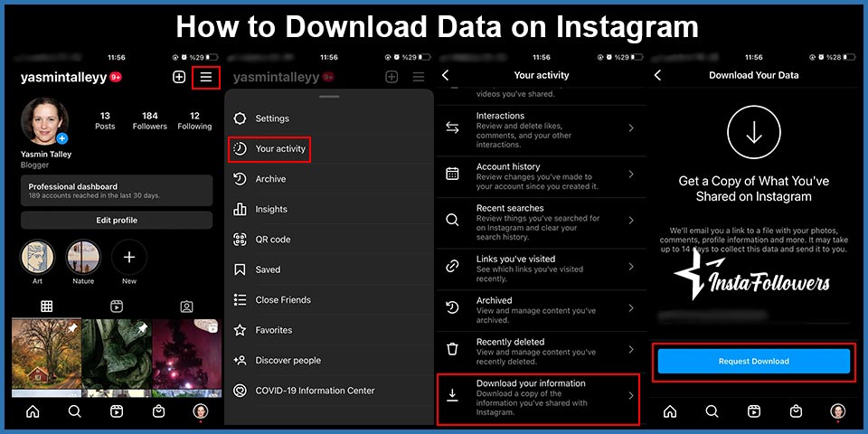The image size is (868, 434).
Task: Expand the Links you've visited chevron
Action: [631, 266]
